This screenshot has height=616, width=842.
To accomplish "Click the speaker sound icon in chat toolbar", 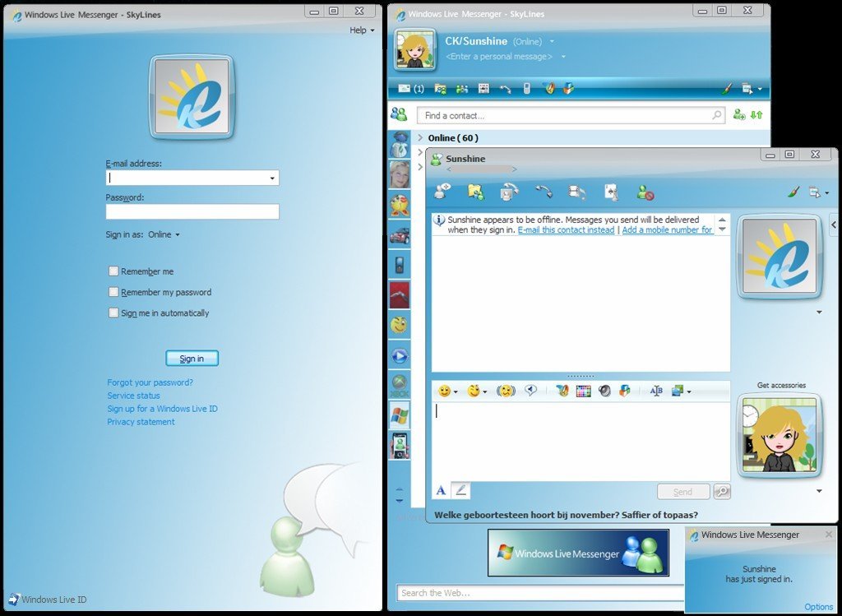I will [604, 391].
